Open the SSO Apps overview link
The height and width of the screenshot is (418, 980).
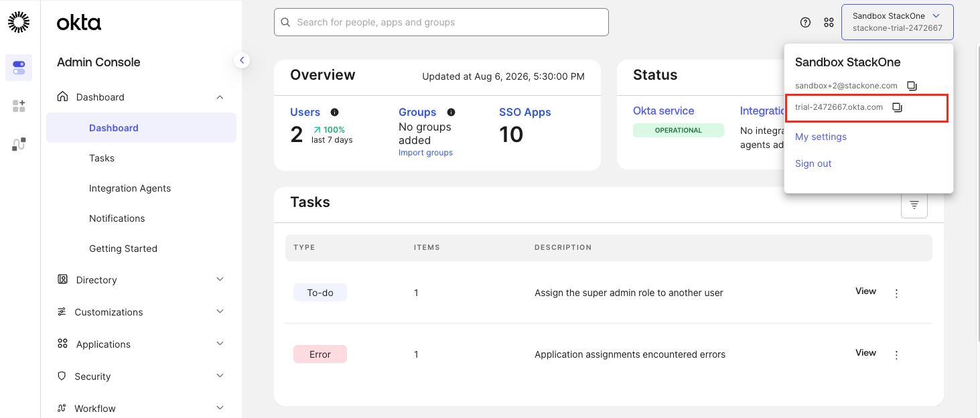coord(525,112)
